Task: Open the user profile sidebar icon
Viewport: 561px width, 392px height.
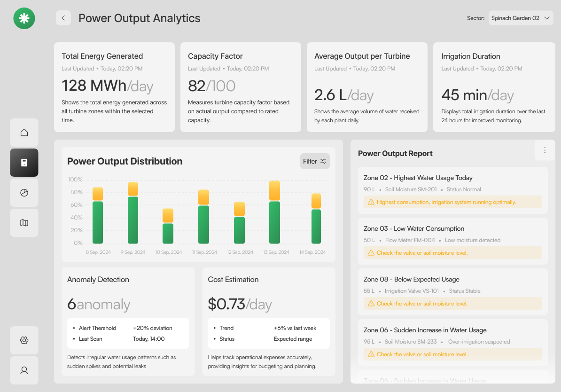Action: click(x=24, y=370)
